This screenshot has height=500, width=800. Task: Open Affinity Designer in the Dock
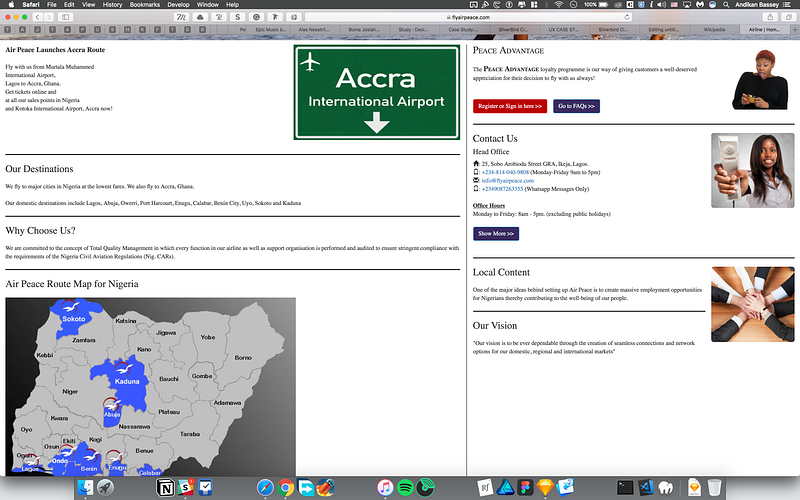pos(505,488)
